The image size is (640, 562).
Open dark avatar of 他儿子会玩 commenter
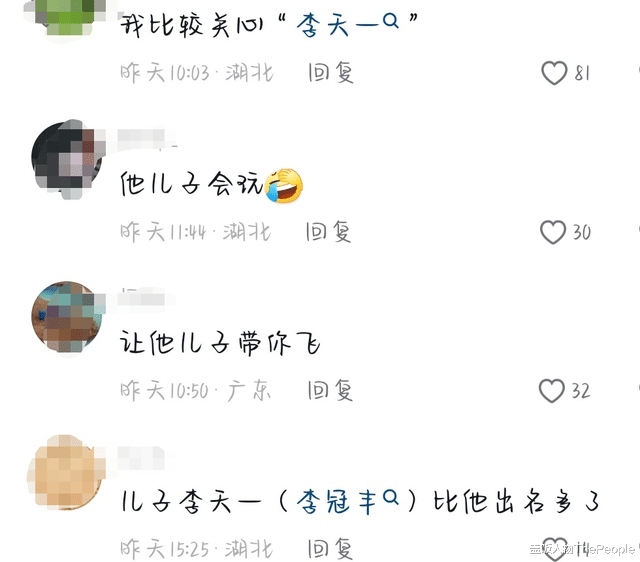tap(67, 158)
